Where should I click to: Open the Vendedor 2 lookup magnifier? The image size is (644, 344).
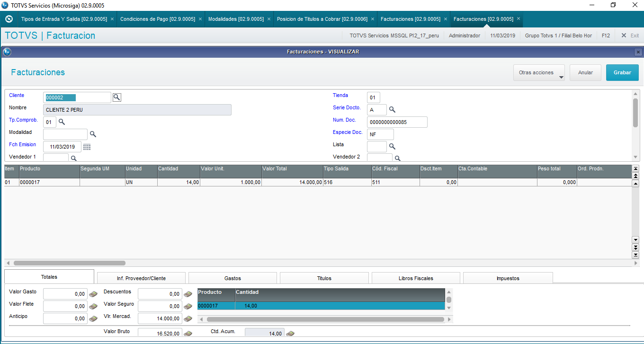(x=398, y=159)
